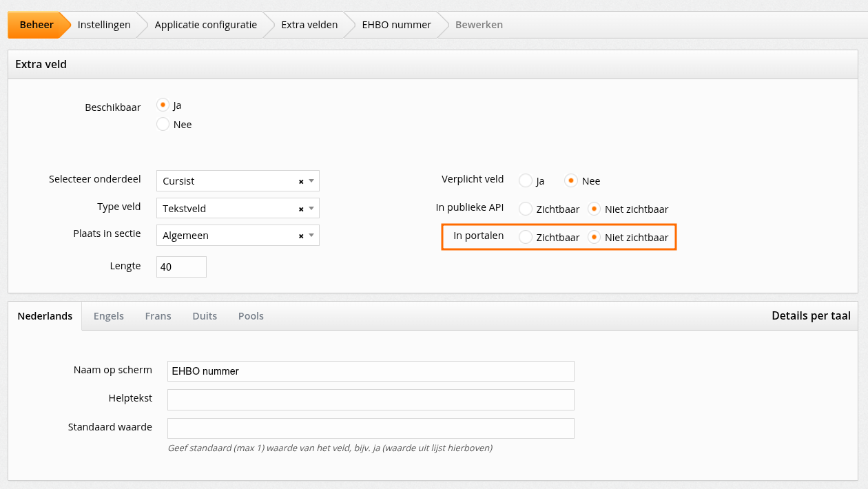Click the Details per taal heading
Image resolution: width=868 pixels, height=489 pixels.
[811, 316]
